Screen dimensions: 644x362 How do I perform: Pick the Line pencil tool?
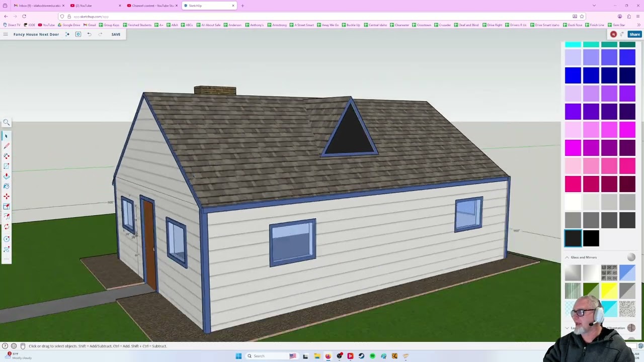tap(6, 146)
